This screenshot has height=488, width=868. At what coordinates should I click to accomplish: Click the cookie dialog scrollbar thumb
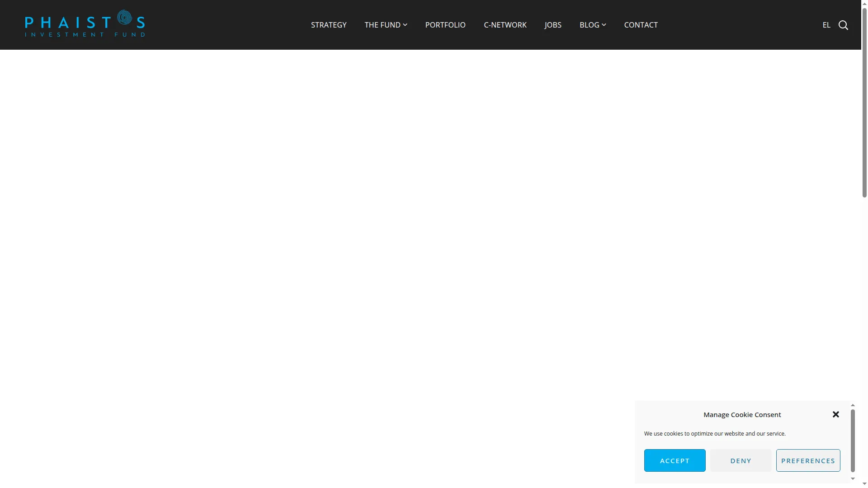pos(853,441)
